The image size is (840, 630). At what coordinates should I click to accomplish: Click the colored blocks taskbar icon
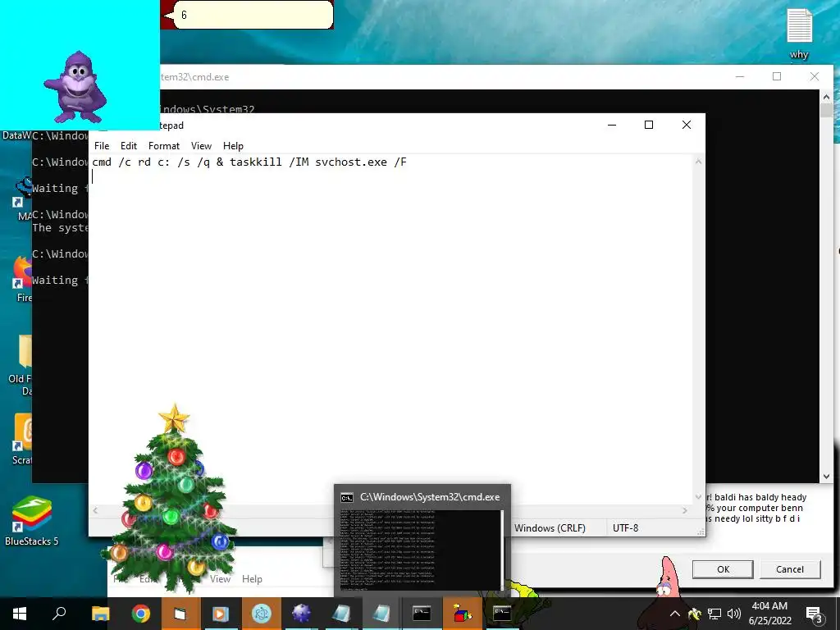click(x=462, y=614)
